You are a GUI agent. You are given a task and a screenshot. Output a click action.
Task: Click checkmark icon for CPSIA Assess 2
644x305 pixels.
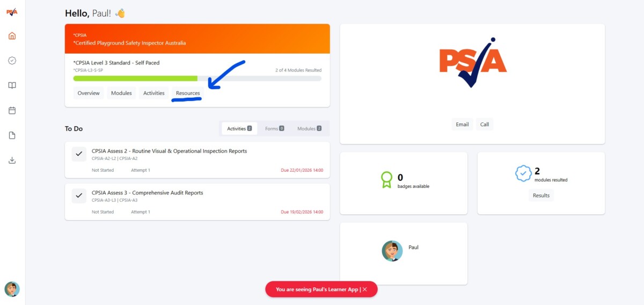pos(79,154)
